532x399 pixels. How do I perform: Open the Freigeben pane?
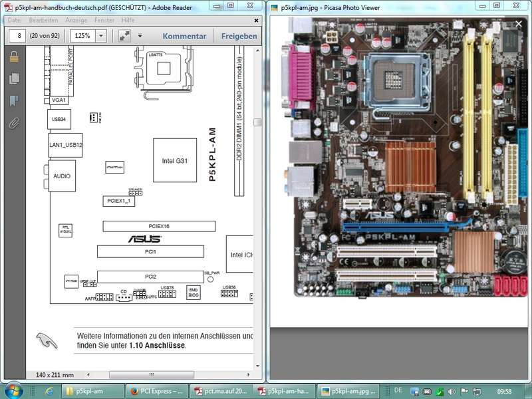click(239, 36)
